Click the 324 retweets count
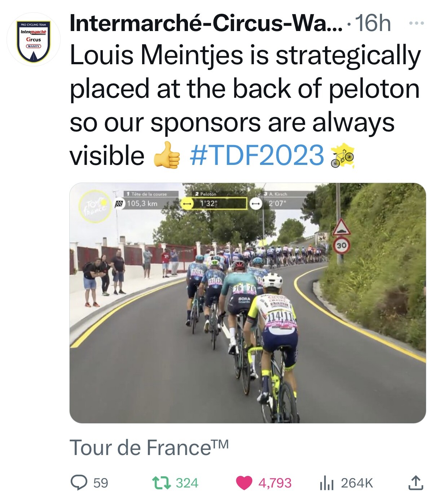The width and height of the screenshot is (448, 503). coord(187,483)
